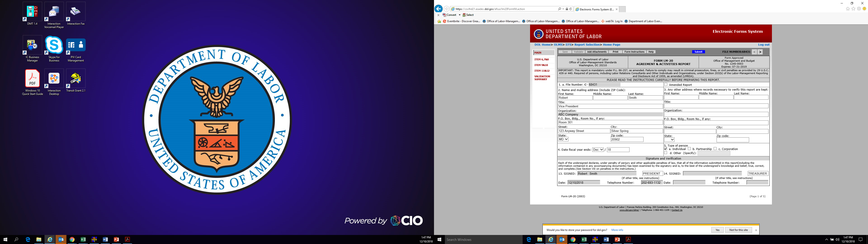Open the VALIDATION SUMMARY section
This screenshot has height=244, width=868.
[542, 78]
